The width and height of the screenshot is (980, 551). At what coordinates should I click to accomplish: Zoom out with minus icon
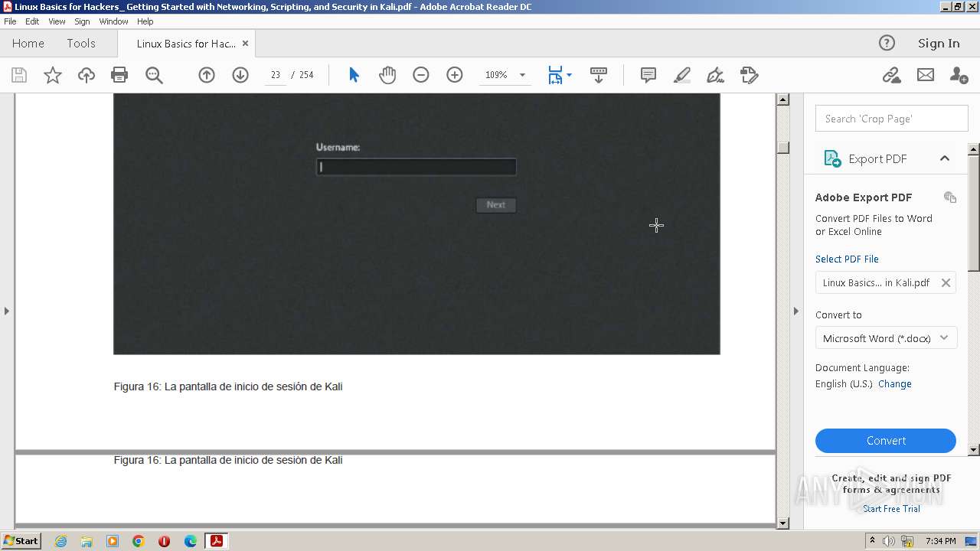421,75
